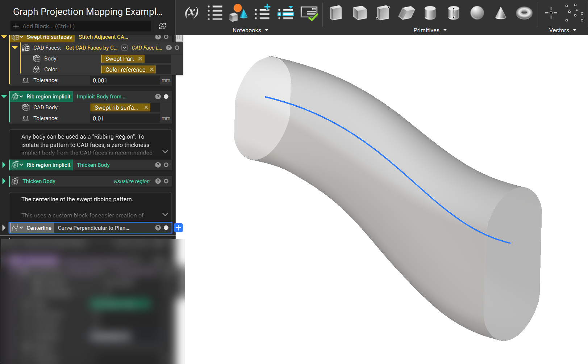Select the Cylinder primitive icon
Screen dimensions: 588x364
click(x=430, y=13)
